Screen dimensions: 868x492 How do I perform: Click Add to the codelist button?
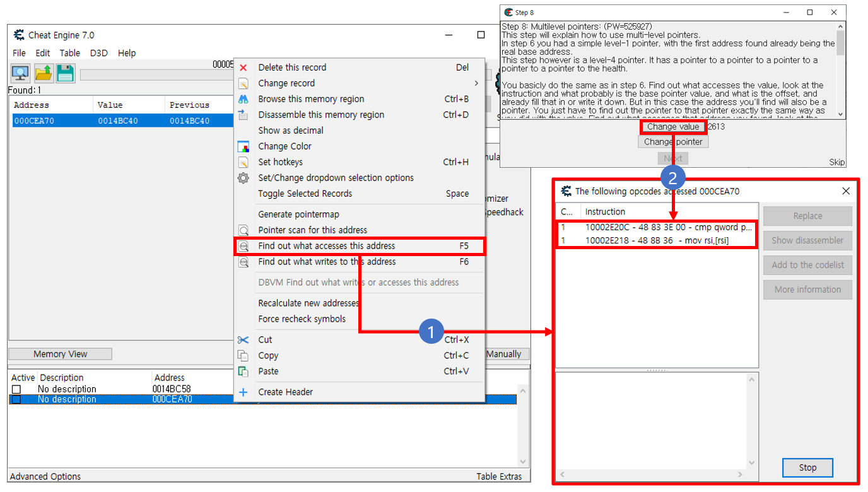807,265
